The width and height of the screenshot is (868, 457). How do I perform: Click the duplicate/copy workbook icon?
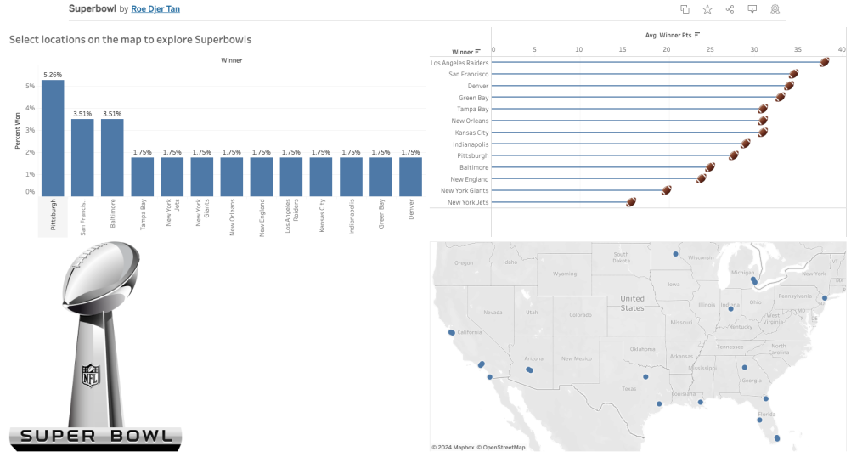pyautogui.click(x=685, y=9)
